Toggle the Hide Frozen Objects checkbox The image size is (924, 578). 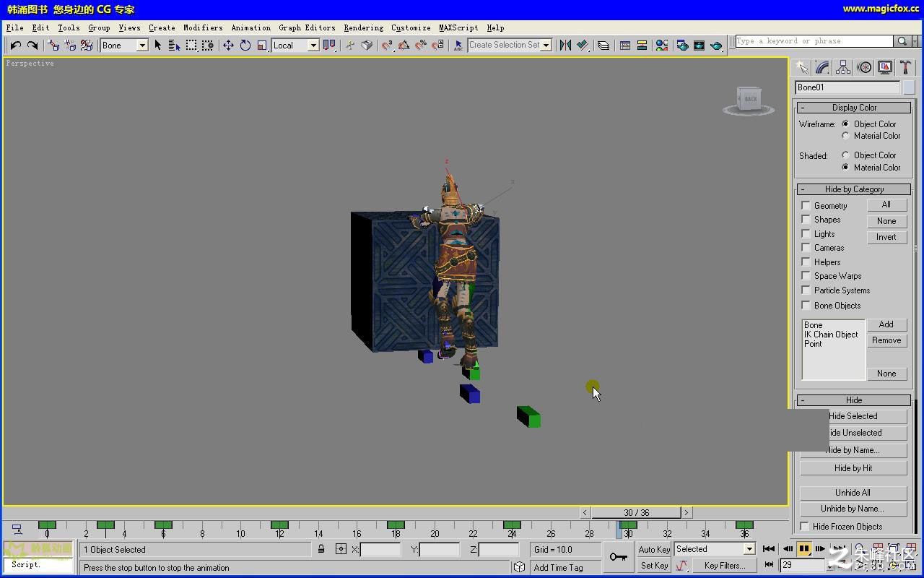tap(805, 527)
